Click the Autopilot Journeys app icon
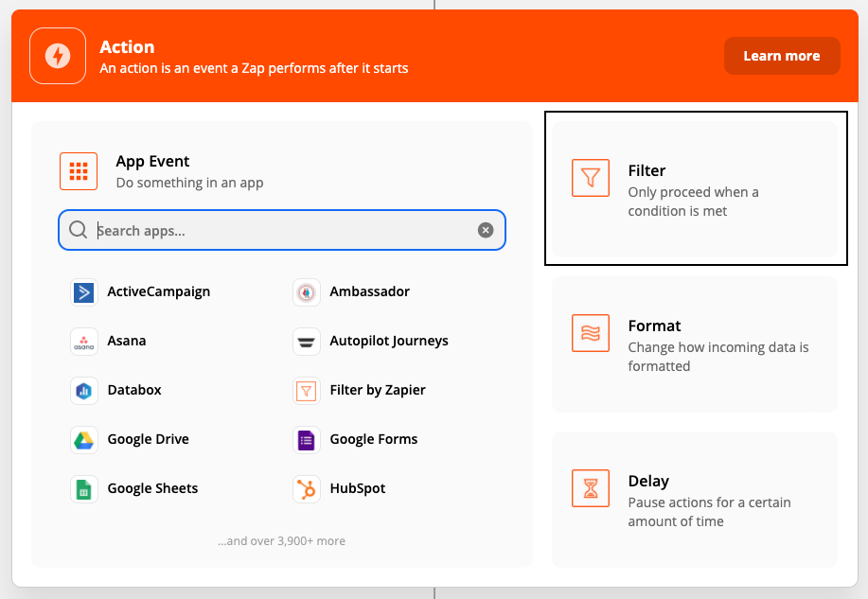Screen dimensions: 868x599 pyautogui.click(x=306, y=341)
